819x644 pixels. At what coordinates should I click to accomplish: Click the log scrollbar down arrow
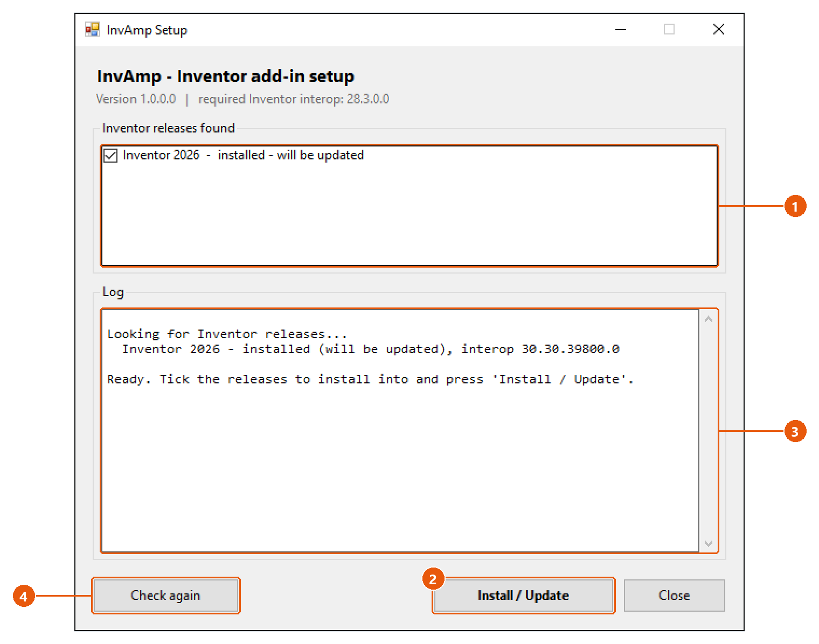pos(708,543)
